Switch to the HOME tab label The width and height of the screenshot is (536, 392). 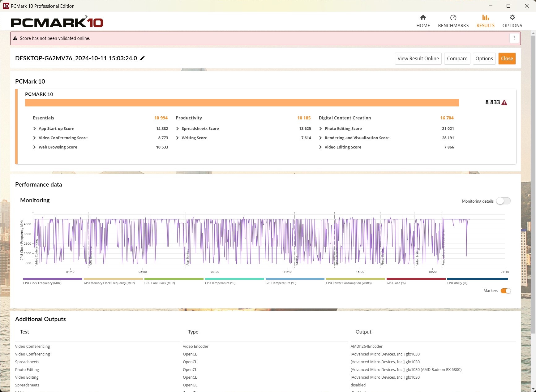pyautogui.click(x=423, y=26)
